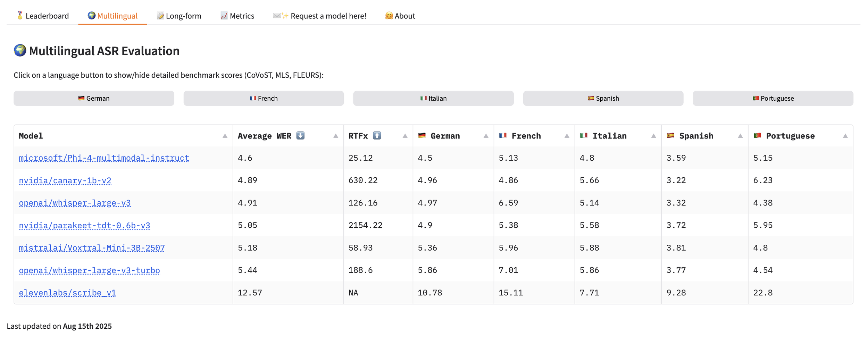Click the memo icon on Long-form tab
Viewport: 868px width, 337px height.
click(160, 16)
